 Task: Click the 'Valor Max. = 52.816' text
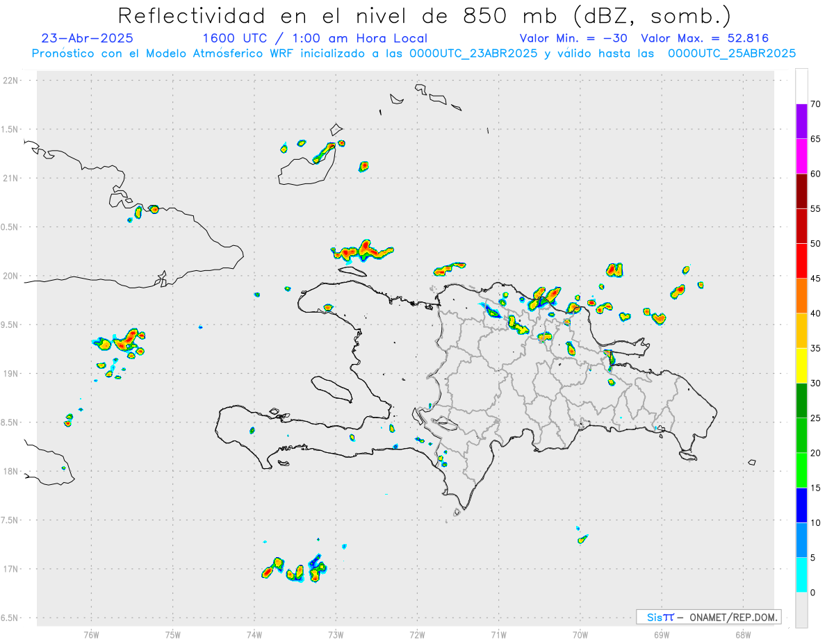click(x=705, y=38)
